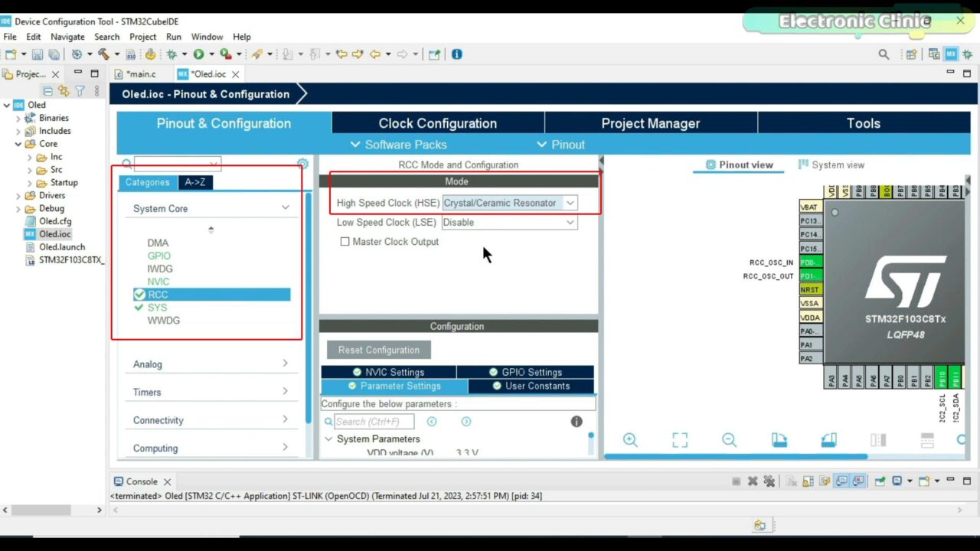Screen dimensions: 980x551
Task: Remove all terminated launches in the Console
Action: [x=769, y=481]
